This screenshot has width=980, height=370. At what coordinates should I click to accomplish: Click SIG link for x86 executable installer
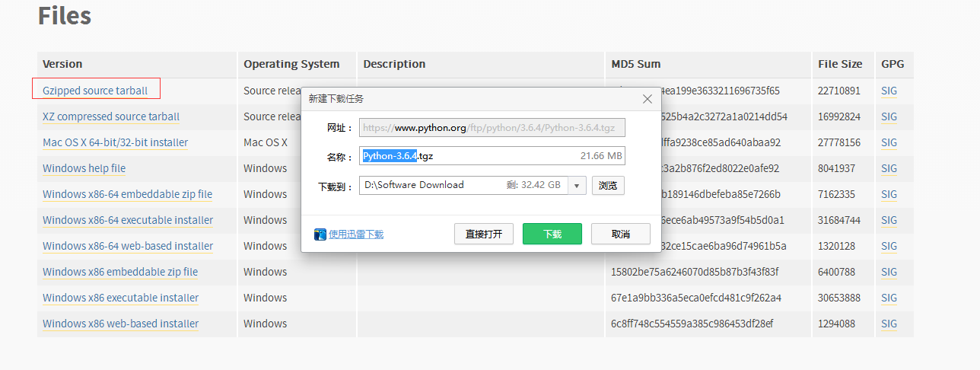click(889, 298)
